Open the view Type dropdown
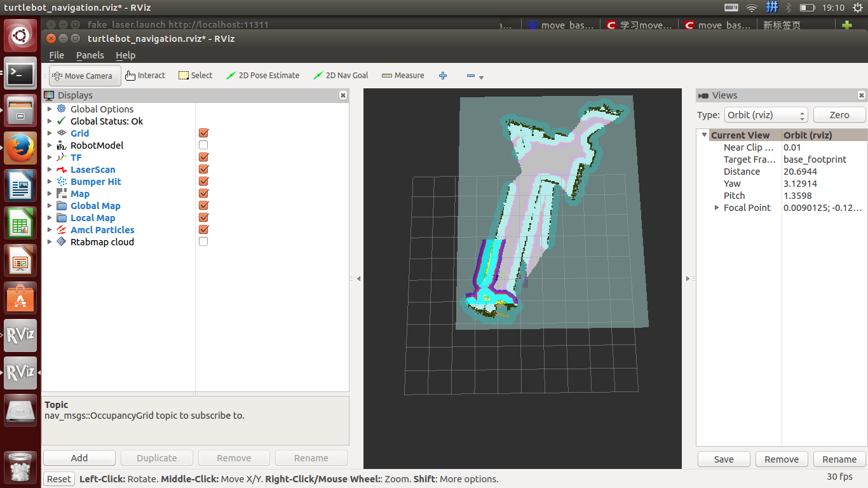 (x=766, y=115)
